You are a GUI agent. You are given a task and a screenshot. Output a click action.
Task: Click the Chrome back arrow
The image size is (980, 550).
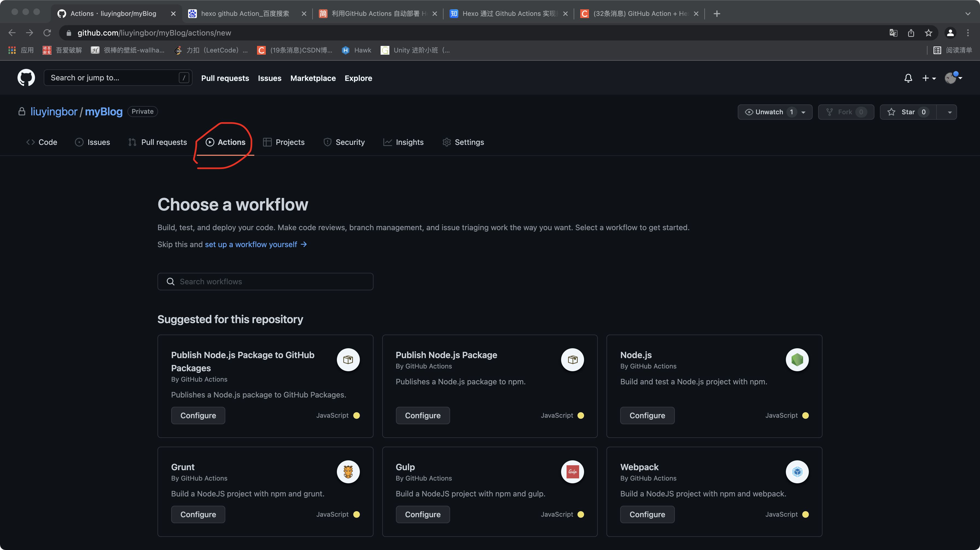click(12, 33)
